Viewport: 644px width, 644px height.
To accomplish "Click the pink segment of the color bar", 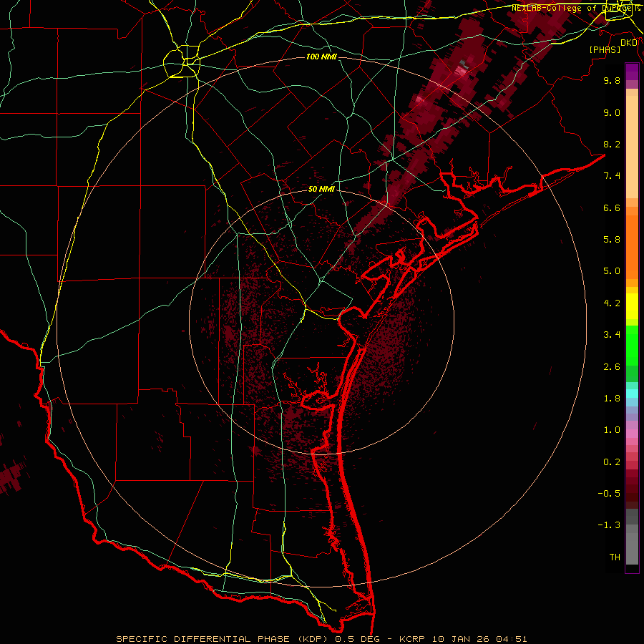I will pyautogui.click(x=632, y=434).
